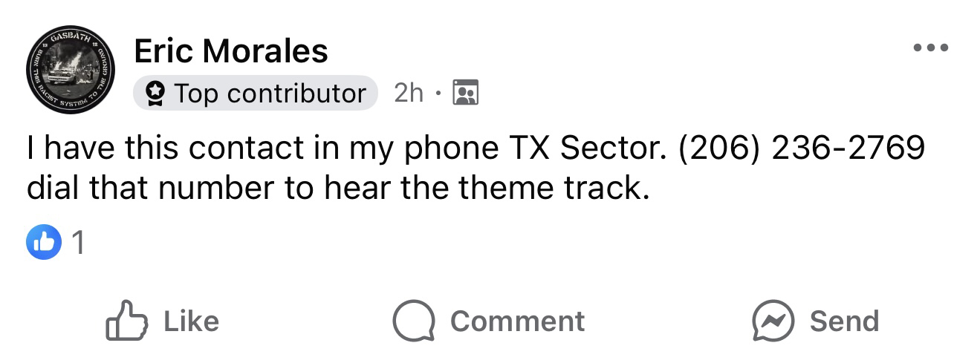
Task: Click the Top contributor badge
Action: click(x=255, y=93)
